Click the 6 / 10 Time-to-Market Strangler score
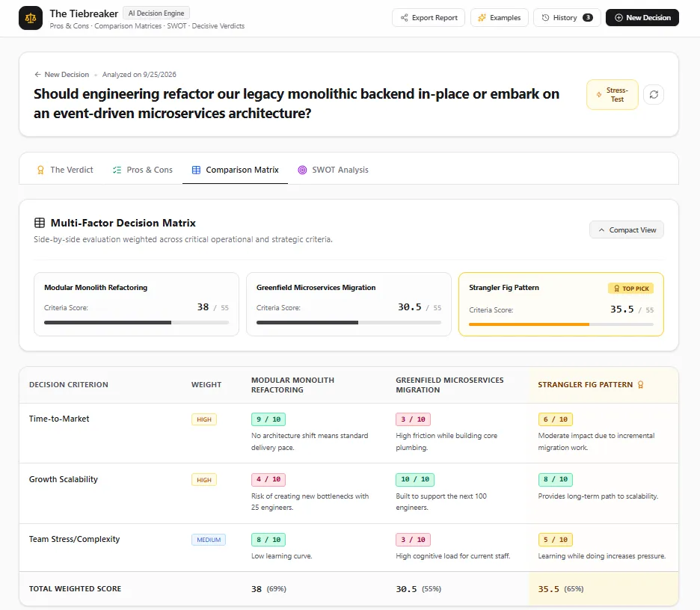The height and width of the screenshot is (610, 700). [556, 419]
